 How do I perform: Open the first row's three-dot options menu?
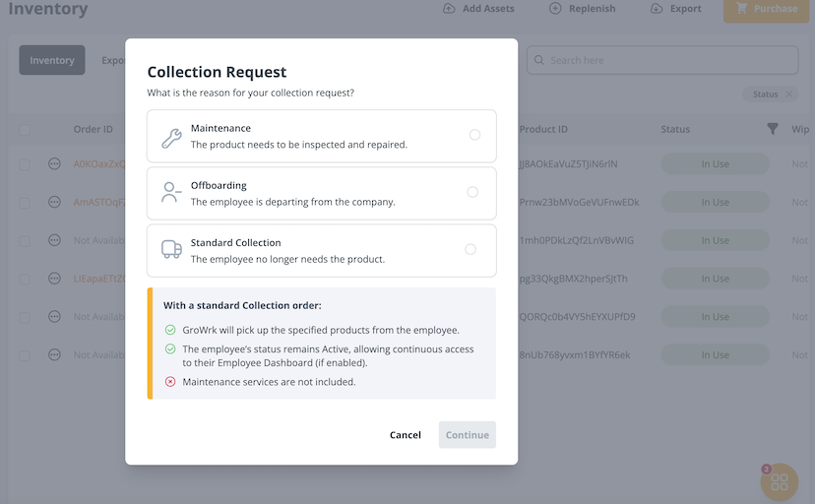[55, 163]
